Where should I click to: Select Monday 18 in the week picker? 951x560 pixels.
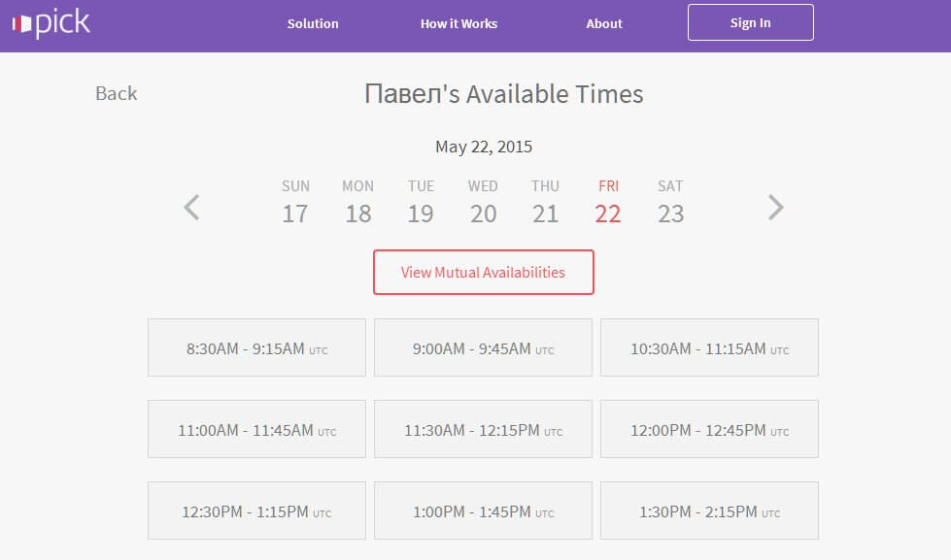(357, 202)
